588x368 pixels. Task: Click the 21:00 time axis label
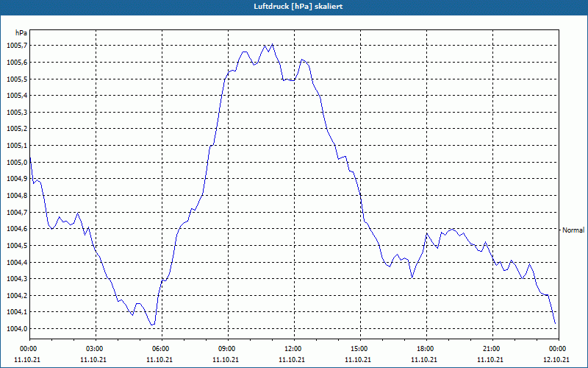point(492,349)
